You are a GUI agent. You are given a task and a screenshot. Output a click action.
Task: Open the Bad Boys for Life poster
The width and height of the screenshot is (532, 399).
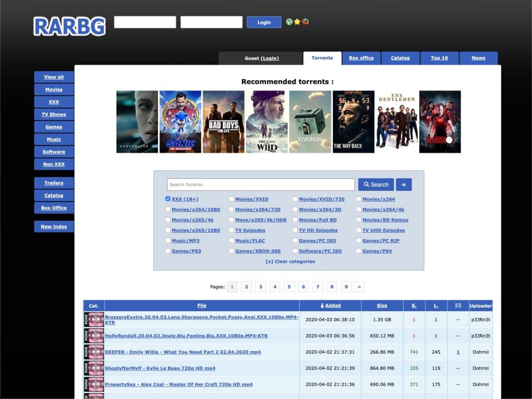[223, 122]
